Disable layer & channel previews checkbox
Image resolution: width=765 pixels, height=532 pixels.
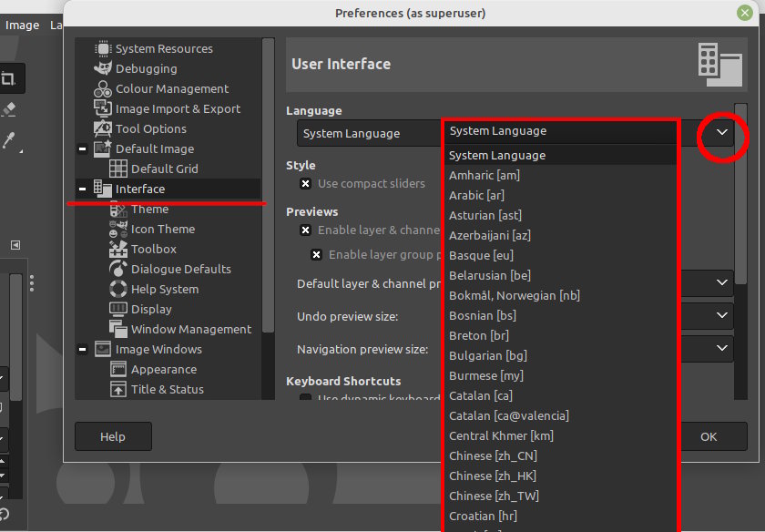(x=306, y=230)
